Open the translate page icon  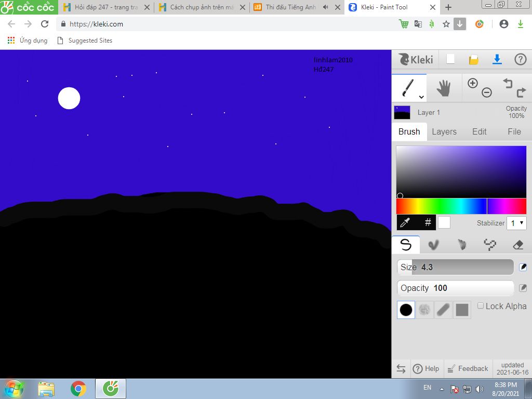[x=418, y=24]
